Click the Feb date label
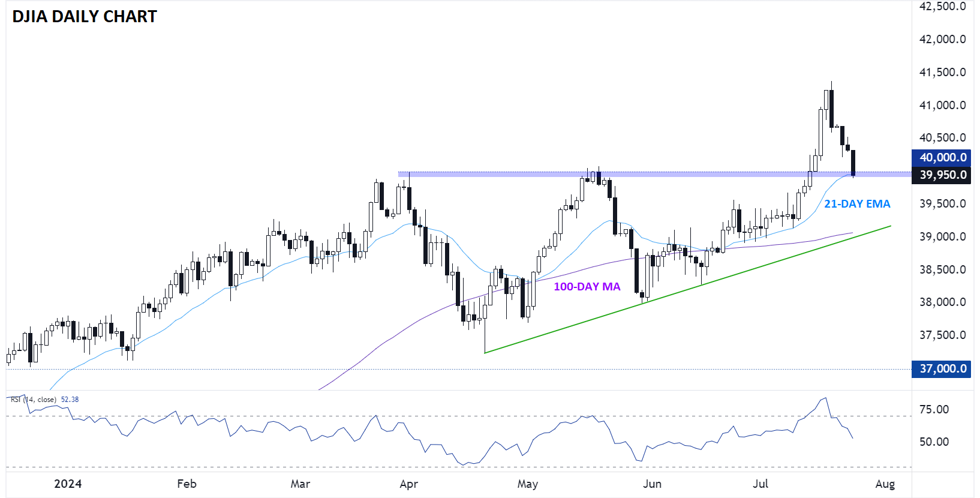980x498 pixels. pyautogui.click(x=187, y=484)
